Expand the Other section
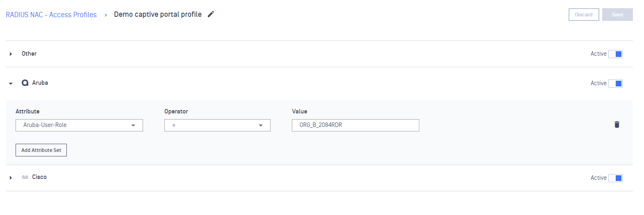The width and height of the screenshot is (644, 215). tap(11, 54)
